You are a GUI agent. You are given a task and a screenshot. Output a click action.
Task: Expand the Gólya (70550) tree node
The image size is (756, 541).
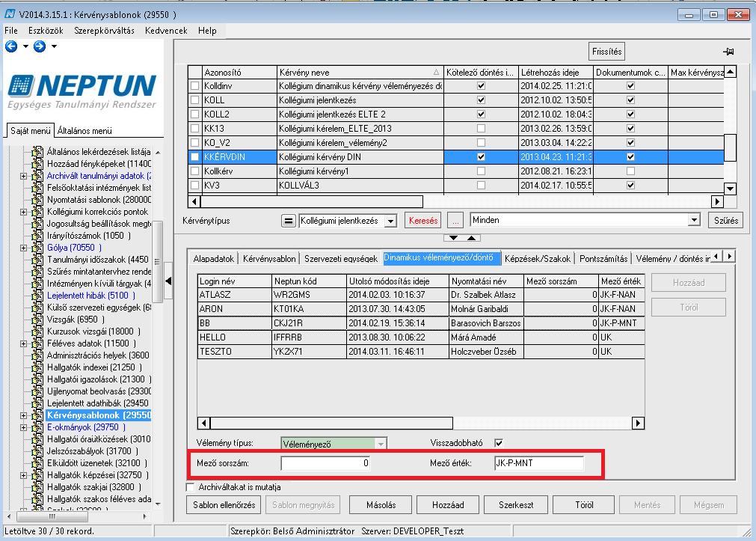(x=23, y=248)
